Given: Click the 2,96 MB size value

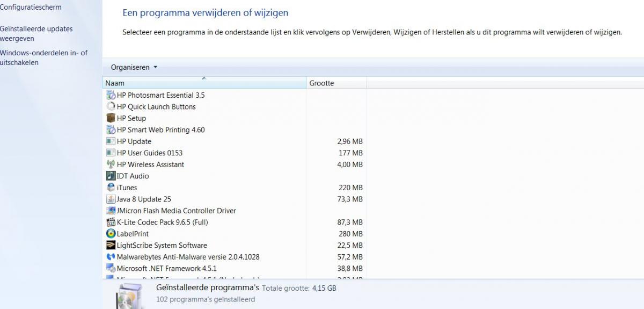Looking at the screenshot, I should click(x=350, y=141).
